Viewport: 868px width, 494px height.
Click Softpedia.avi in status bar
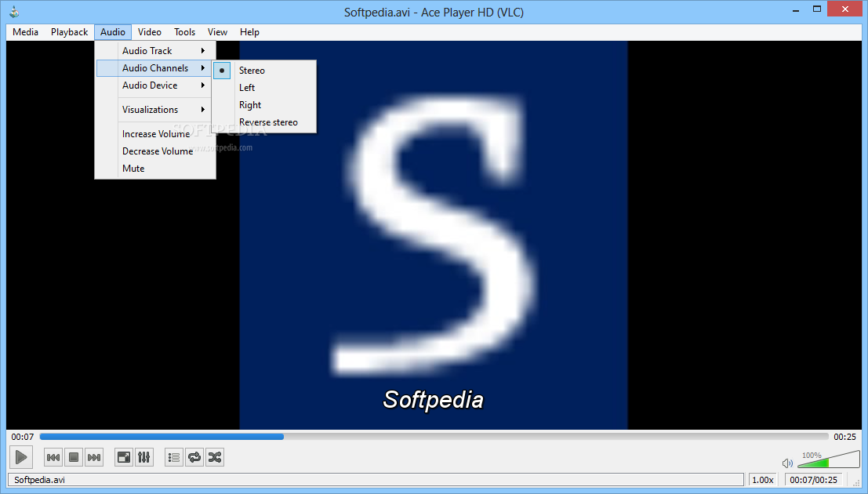[39, 480]
